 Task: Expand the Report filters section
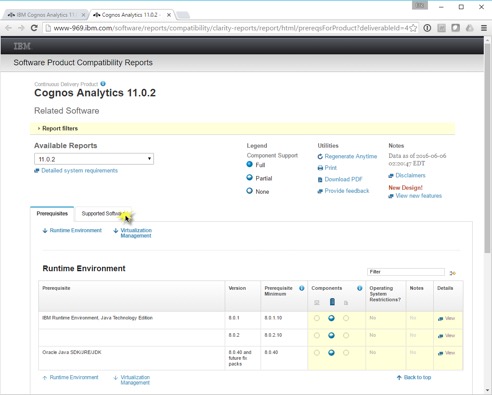coord(58,129)
